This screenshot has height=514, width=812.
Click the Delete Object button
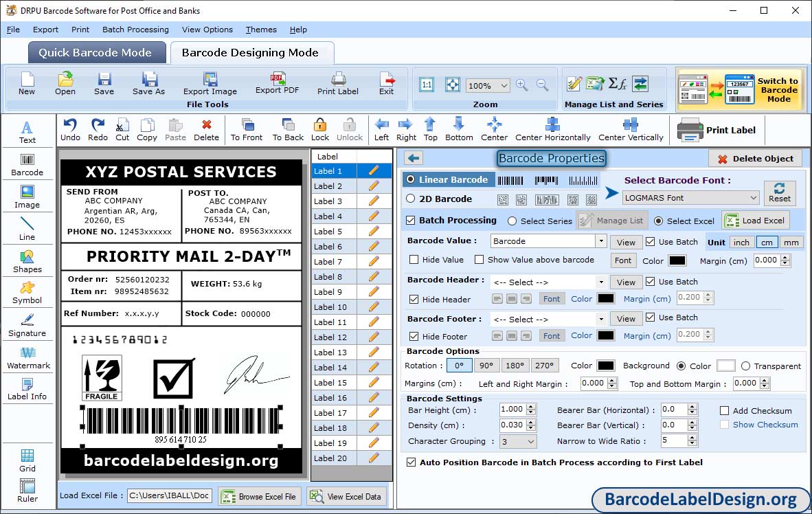coord(755,159)
